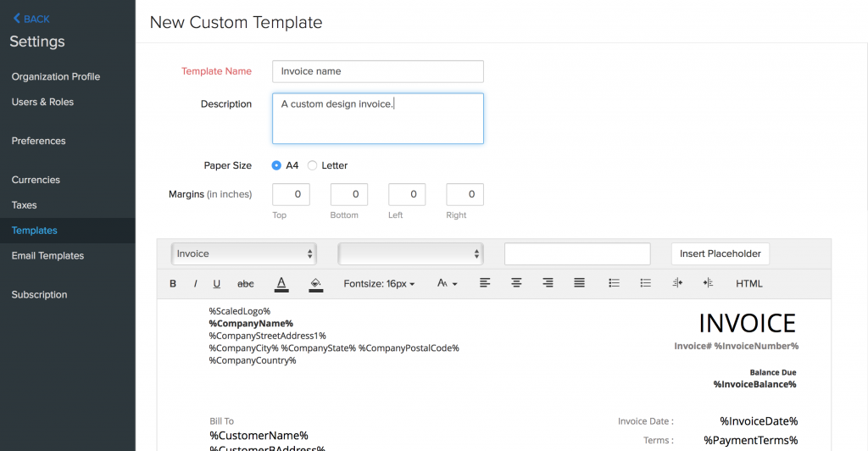Click the placeholder text field beside Insert Placeholder
Screen dimensions: 868x451
pos(577,253)
